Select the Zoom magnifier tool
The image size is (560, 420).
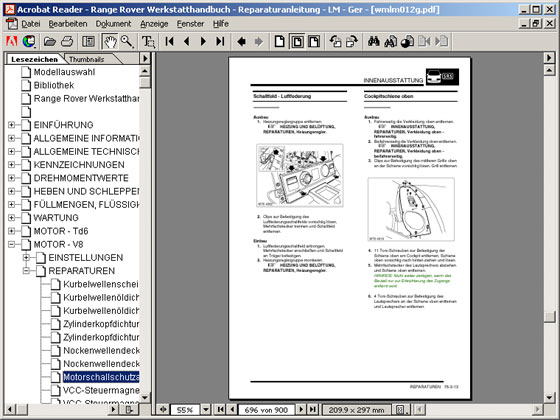127,41
